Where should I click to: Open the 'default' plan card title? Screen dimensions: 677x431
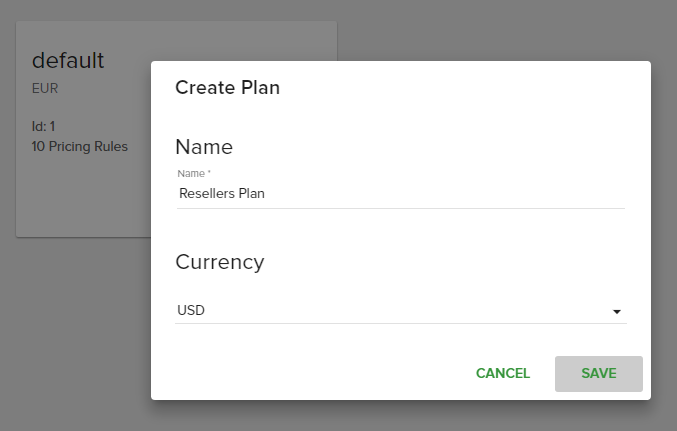(68, 60)
